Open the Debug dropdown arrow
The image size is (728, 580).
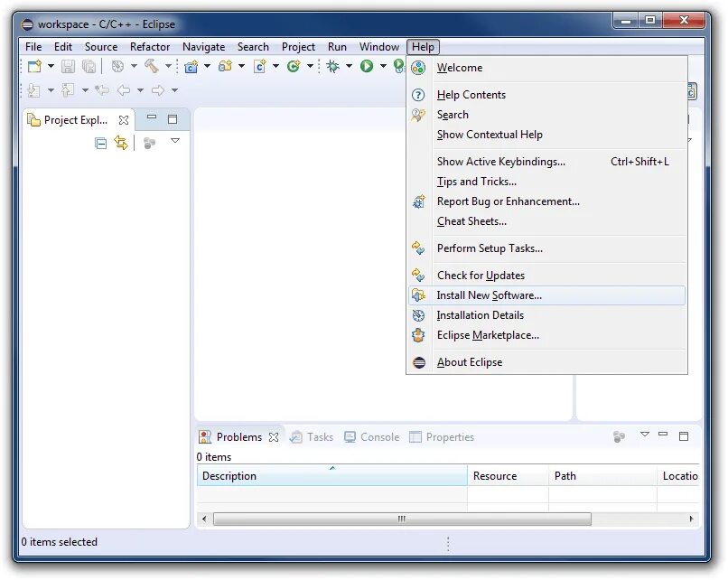pyautogui.click(x=349, y=67)
